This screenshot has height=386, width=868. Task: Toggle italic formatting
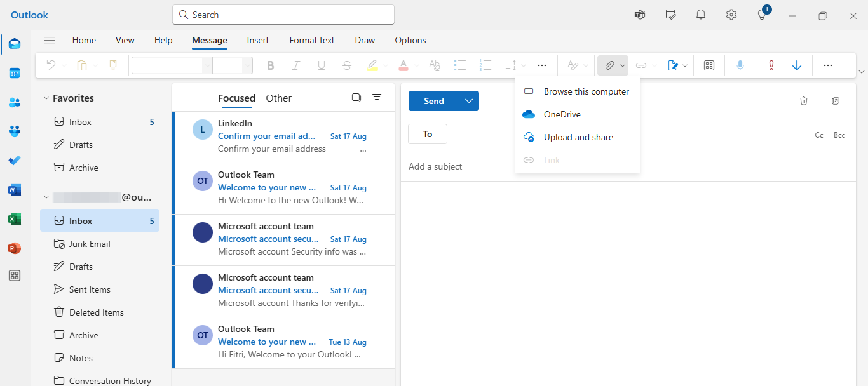[x=295, y=65]
